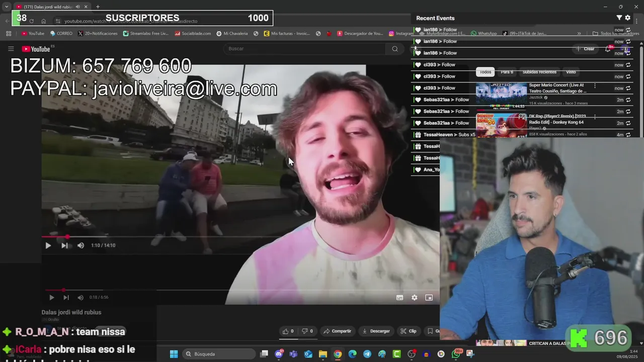The height and width of the screenshot is (362, 644).
Task: Open the Mis facturas bookmark
Action: point(287,34)
